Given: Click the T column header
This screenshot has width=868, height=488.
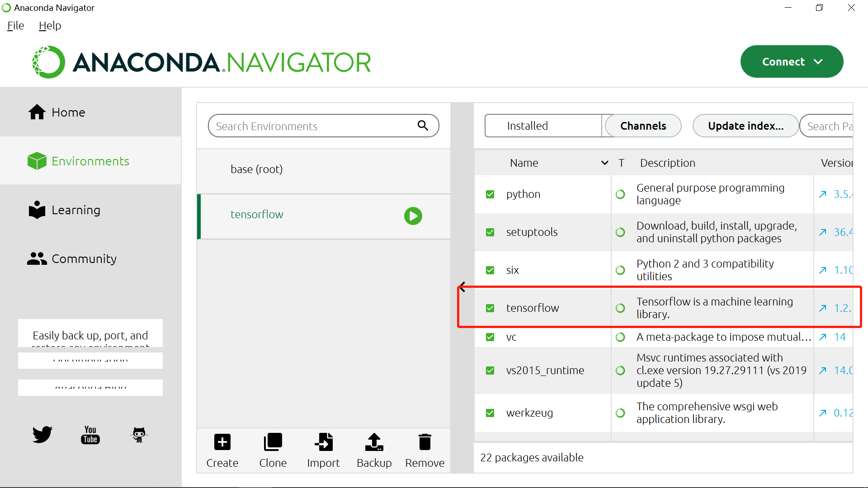Looking at the screenshot, I should tap(621, 163).
